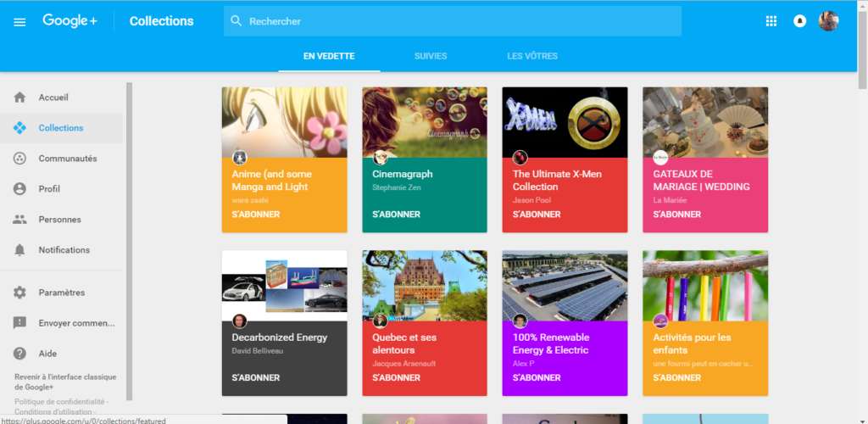Click the Accueil home icon
This screenshot has width=868, height=424.
(x=19, y=98)
